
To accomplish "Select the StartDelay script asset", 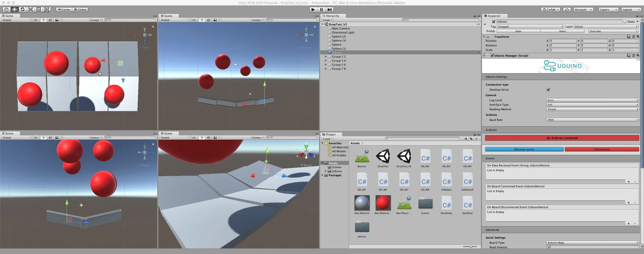I will [x=446, y=205].
